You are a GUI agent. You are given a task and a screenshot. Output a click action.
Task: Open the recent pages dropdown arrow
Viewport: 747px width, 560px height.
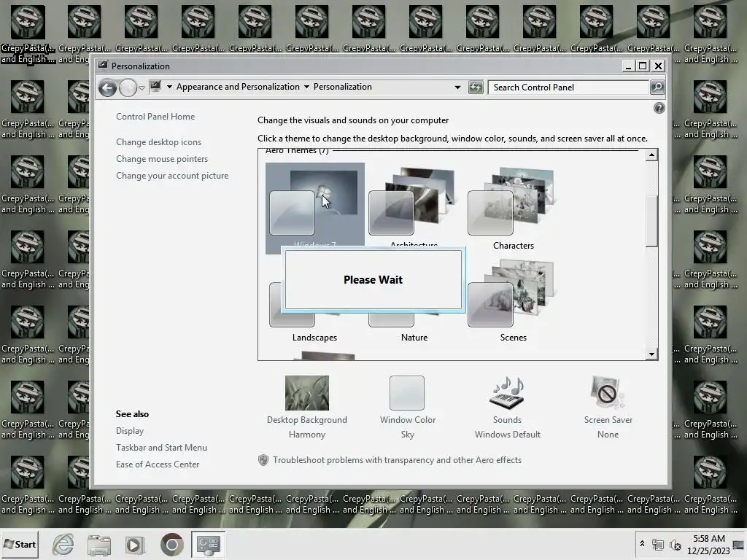click(x=142, y=88)
